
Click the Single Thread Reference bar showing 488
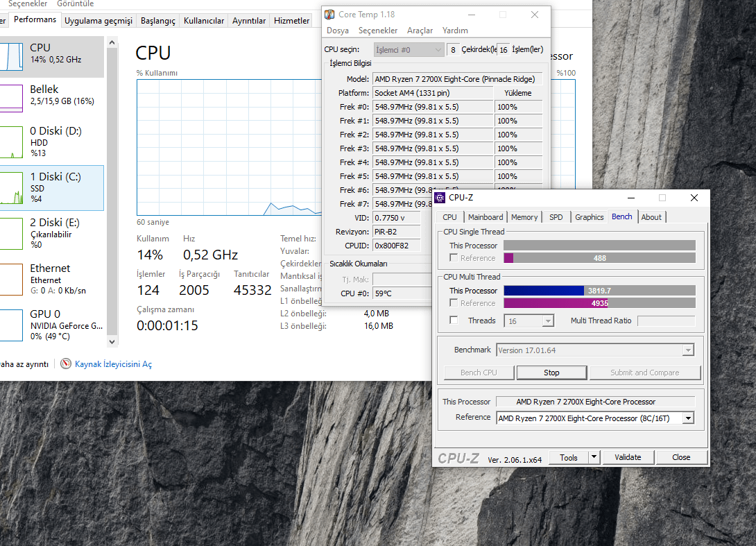599,258
